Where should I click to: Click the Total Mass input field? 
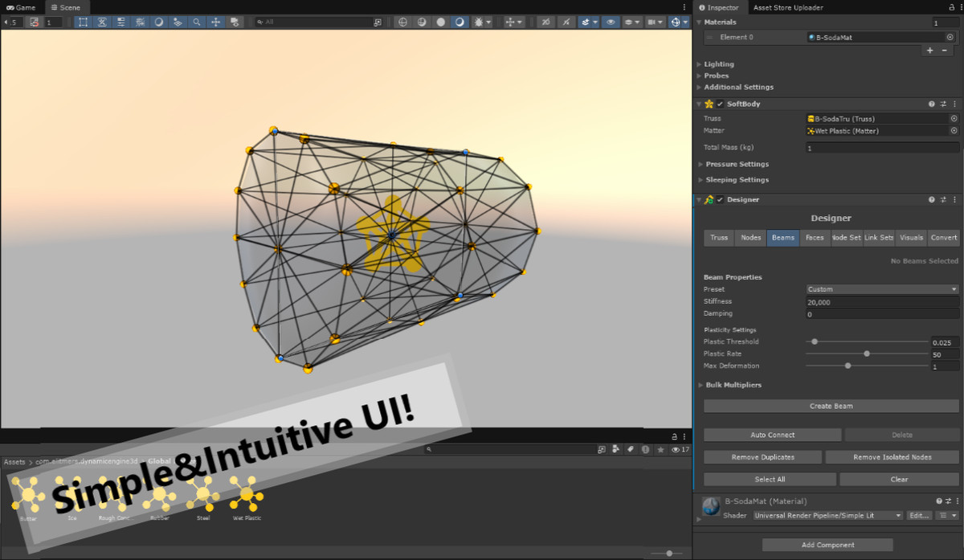tap(882, 148)
